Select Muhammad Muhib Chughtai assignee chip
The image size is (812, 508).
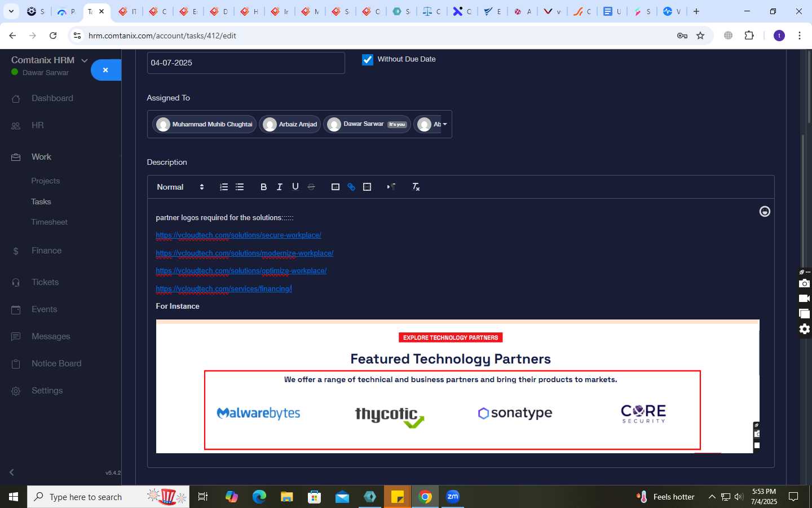coord(205,124)
